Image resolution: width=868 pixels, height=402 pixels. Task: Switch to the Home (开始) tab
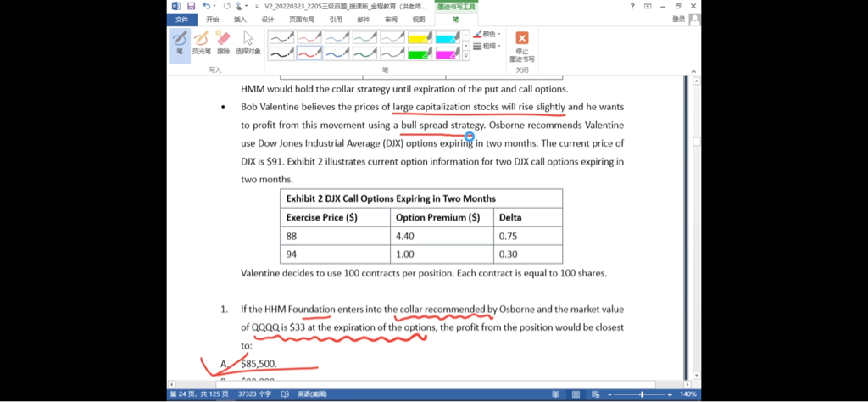(x=213, y=20)
